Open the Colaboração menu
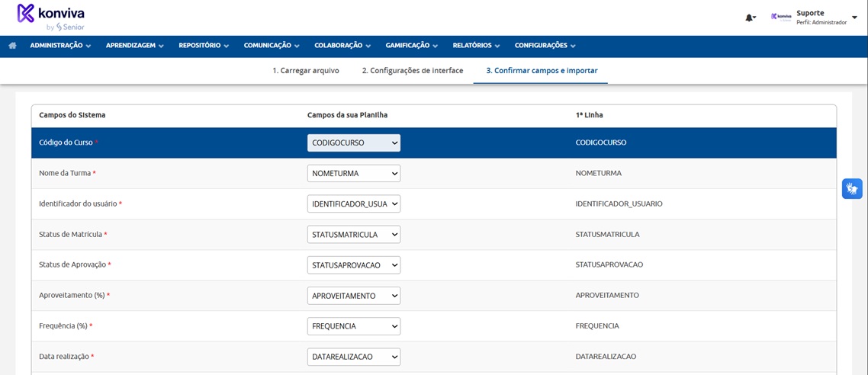868x375 pixels. tap(342, 46)
